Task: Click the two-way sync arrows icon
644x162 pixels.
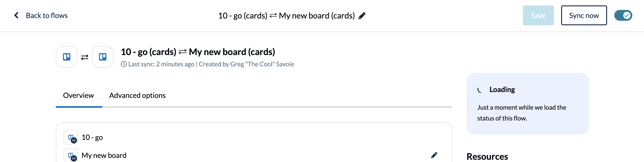Action: (x=84, y=57)
